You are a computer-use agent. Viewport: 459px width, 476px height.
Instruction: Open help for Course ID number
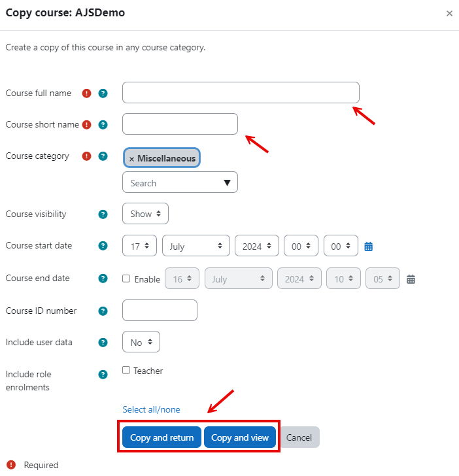[103, 311]
